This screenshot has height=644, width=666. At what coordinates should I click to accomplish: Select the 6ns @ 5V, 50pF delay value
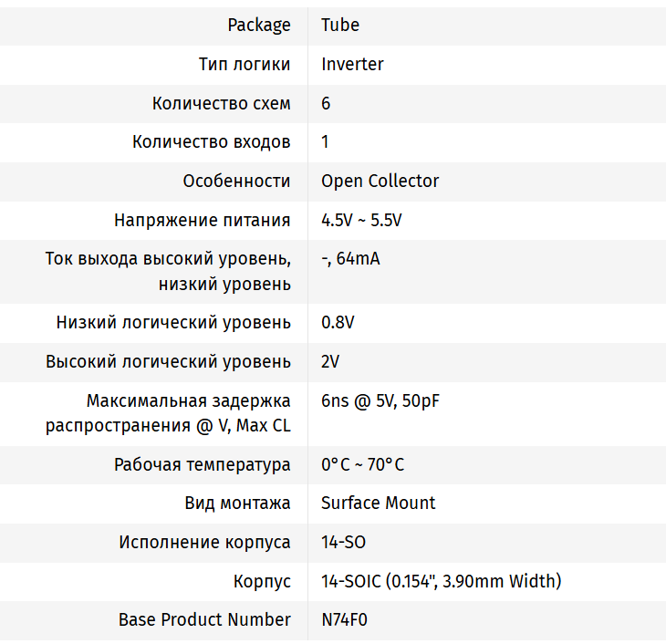pos(380,401)
